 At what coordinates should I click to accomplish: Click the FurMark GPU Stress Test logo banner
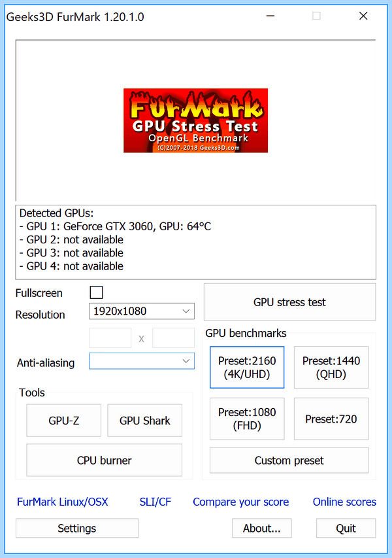[195, 120]
